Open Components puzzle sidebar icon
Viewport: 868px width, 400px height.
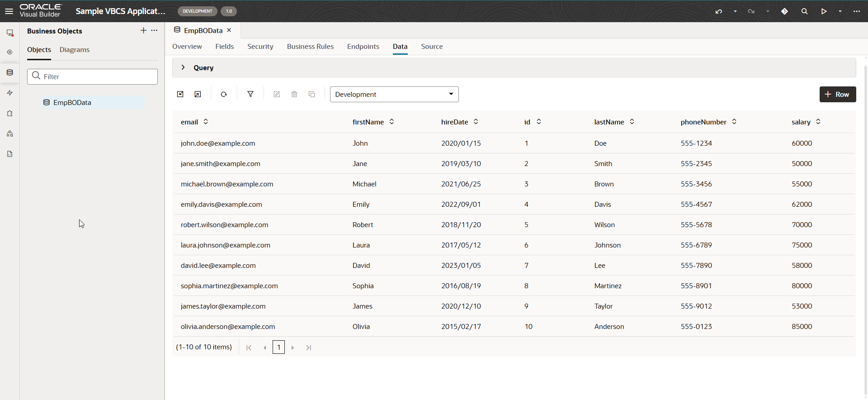click(10, 113)
